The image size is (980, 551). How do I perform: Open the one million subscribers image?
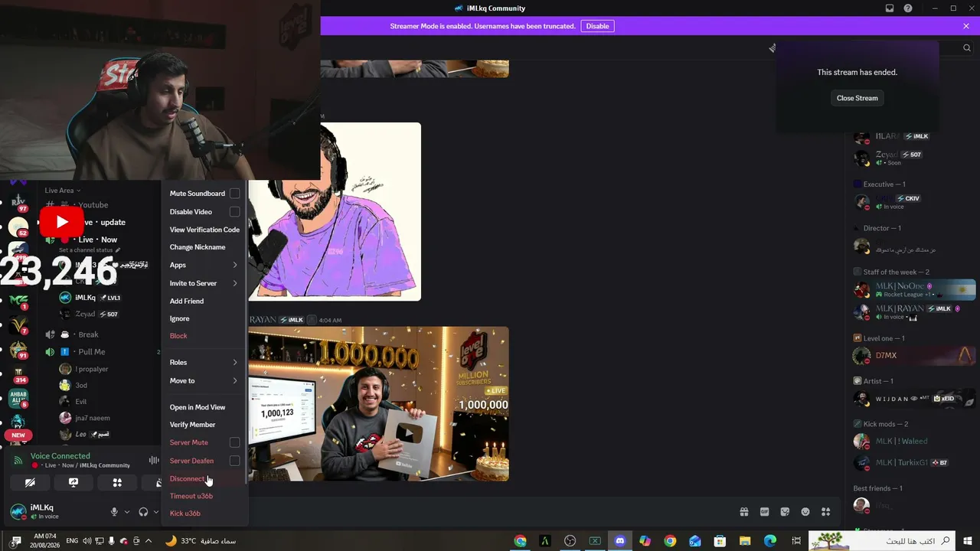(x=378, y=404)
